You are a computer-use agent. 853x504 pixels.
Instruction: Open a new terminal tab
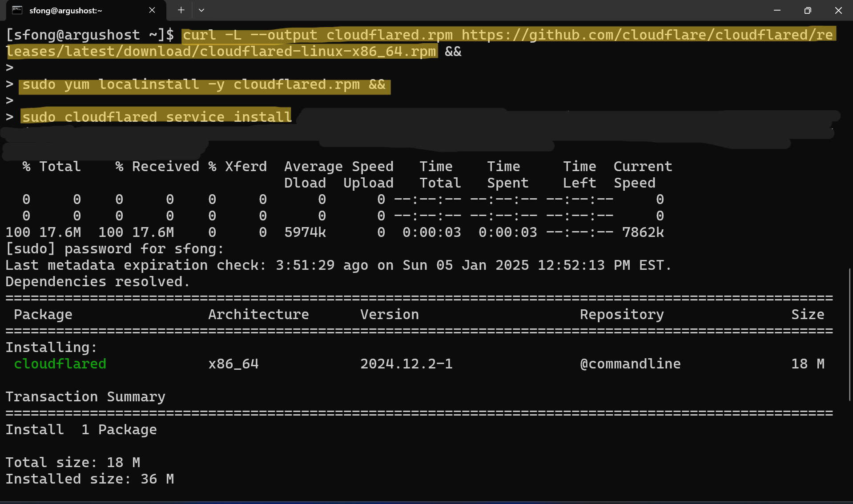(x=181, y=10)
